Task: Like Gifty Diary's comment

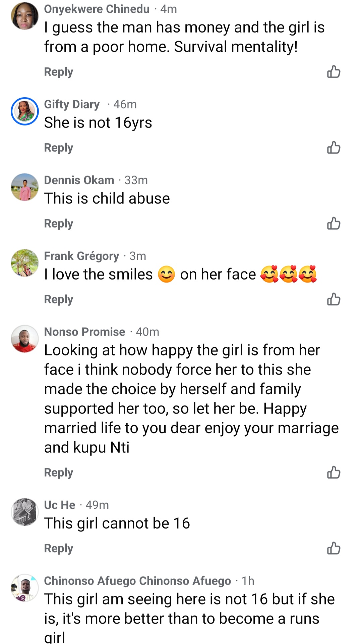Action: coord(334,148)
